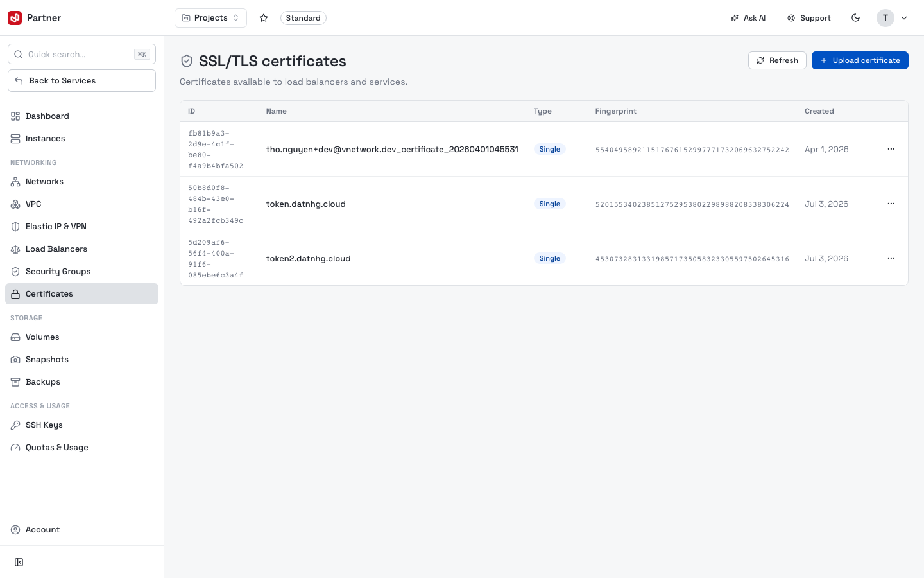The width and height of the screenshot is (924, 578).
Task: Click the ID column header
Action: tap(191, 111)
